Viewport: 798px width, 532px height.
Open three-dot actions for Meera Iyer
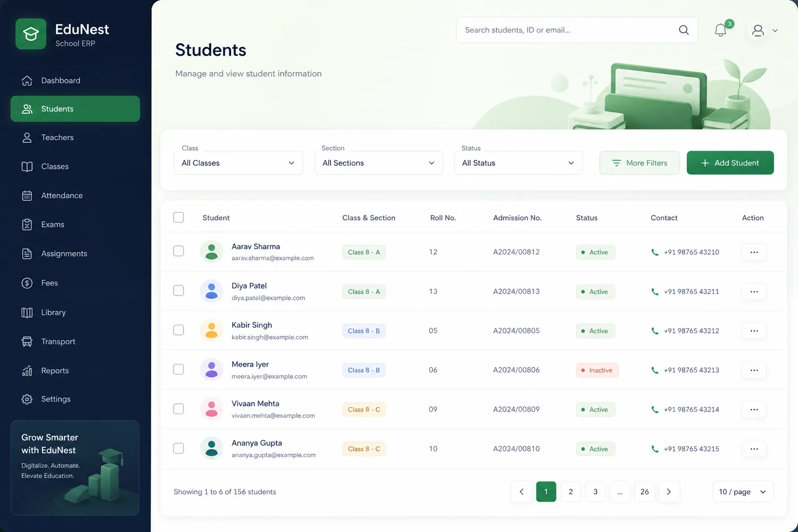[754, 370]
